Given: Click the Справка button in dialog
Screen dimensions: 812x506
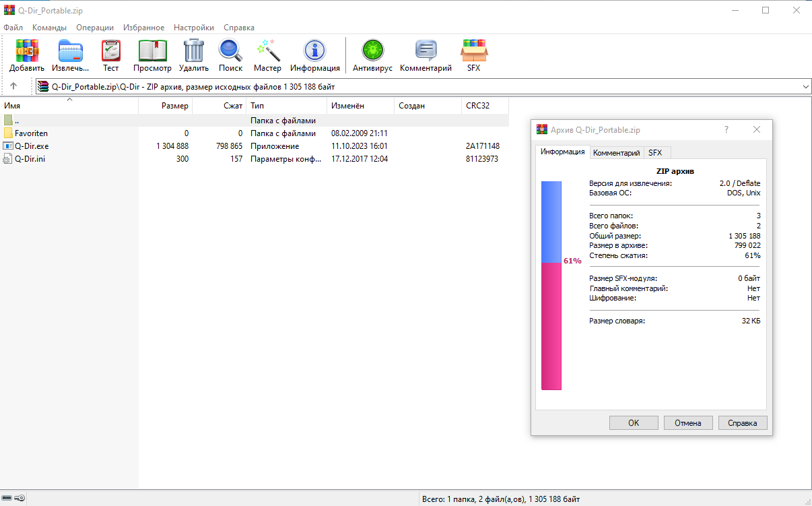Looking at the screenshot, I should click(743, 423).
